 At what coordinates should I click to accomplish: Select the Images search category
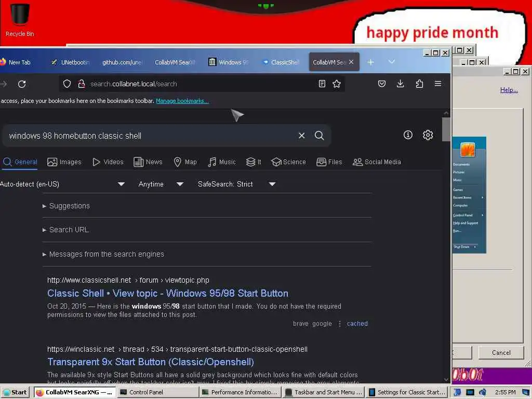64,162
